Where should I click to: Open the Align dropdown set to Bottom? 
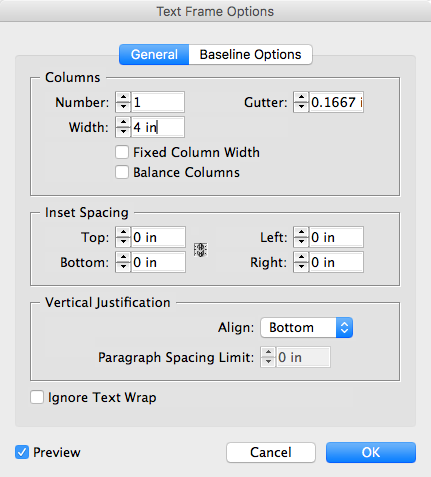(x=306, y=328)
